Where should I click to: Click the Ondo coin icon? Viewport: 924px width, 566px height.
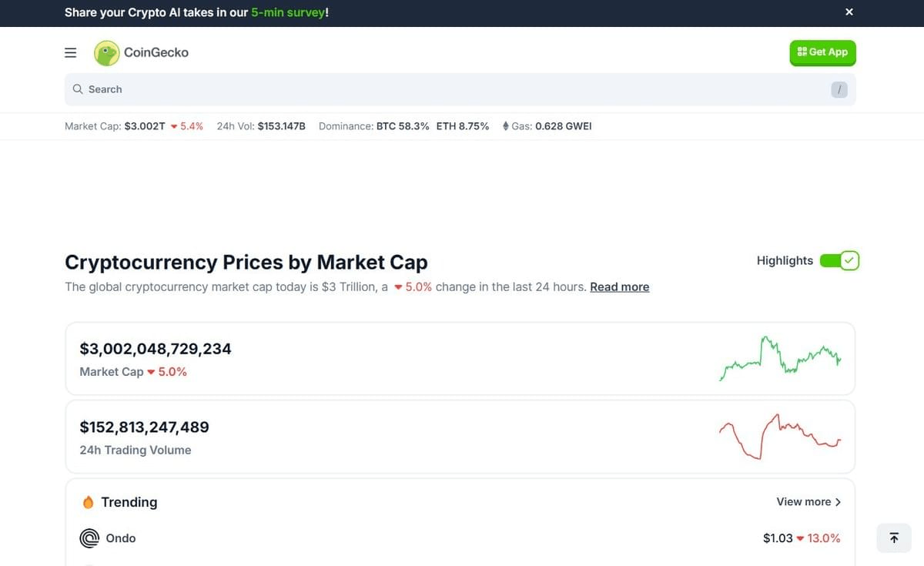89,538
